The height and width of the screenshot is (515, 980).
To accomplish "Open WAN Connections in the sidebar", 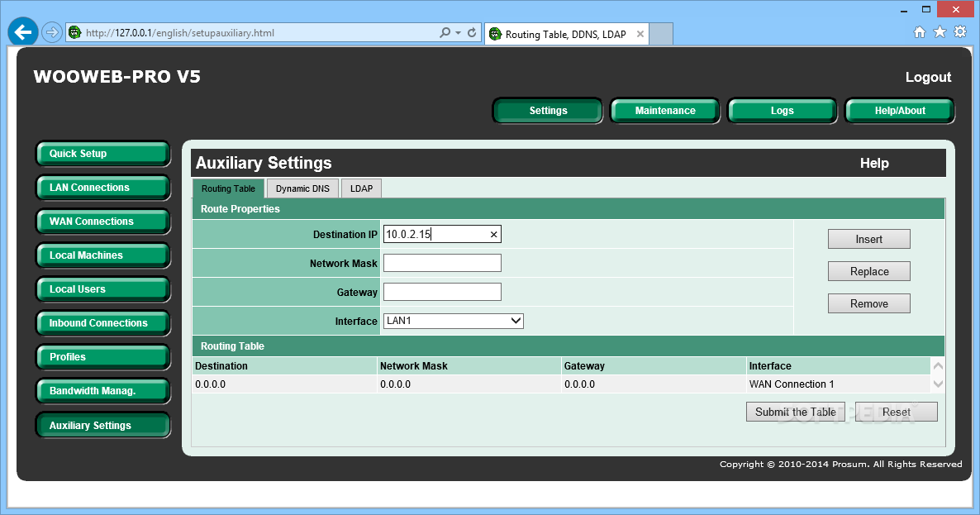I will pos(103,222).
